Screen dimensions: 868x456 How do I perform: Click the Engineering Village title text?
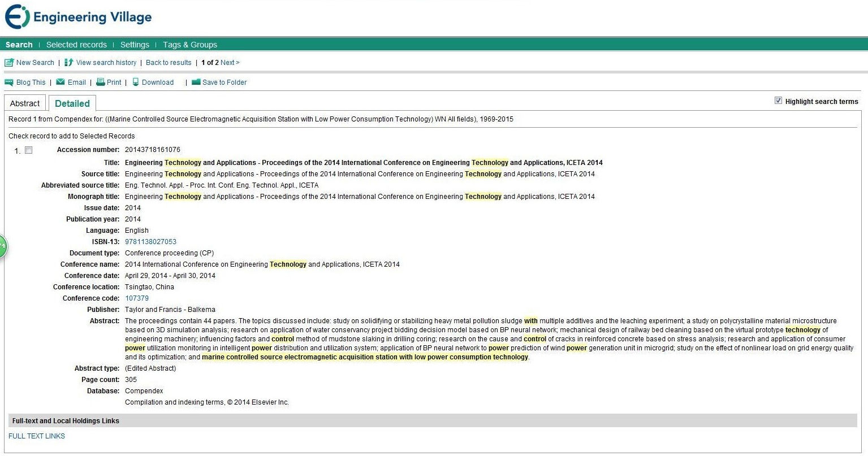93,17
